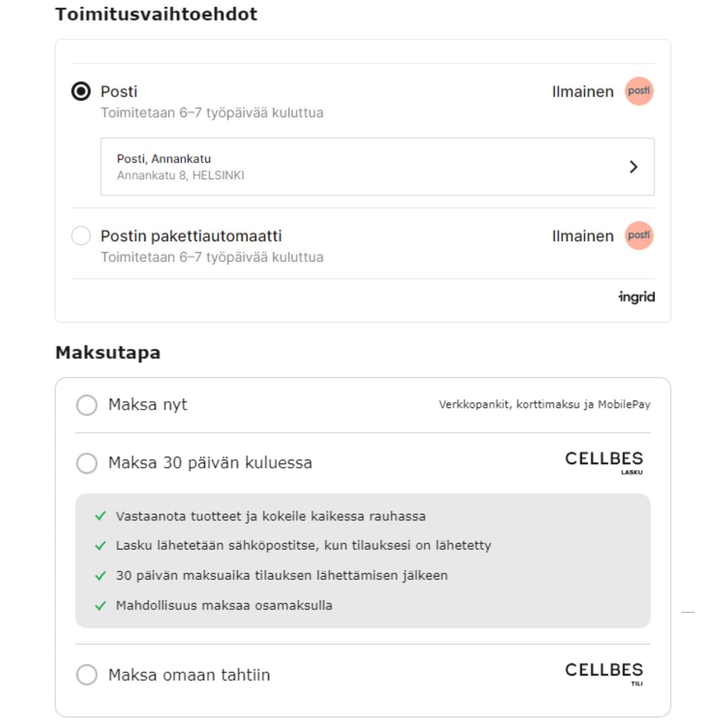The height and width of the screenshot is (728, 728).
Task: Click the Cellbes Tili logo
Action: coord(604,674)
